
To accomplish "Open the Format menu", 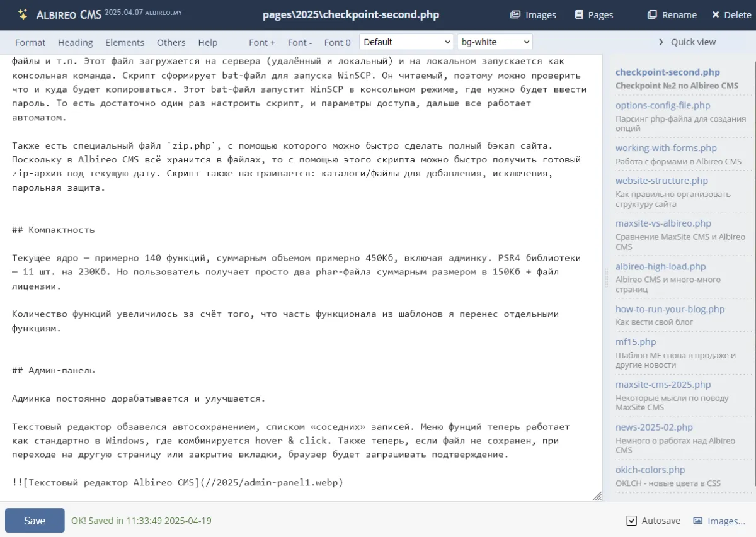I will coord(30,42).
